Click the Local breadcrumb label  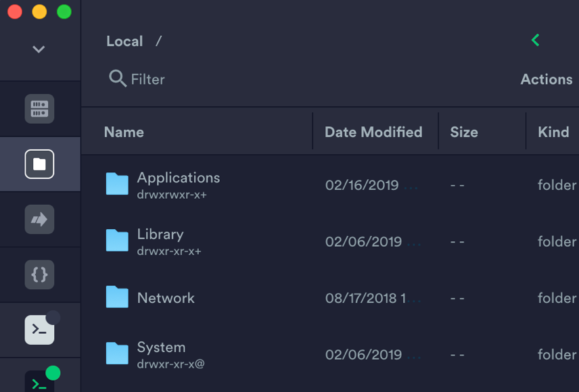(124, 41)
